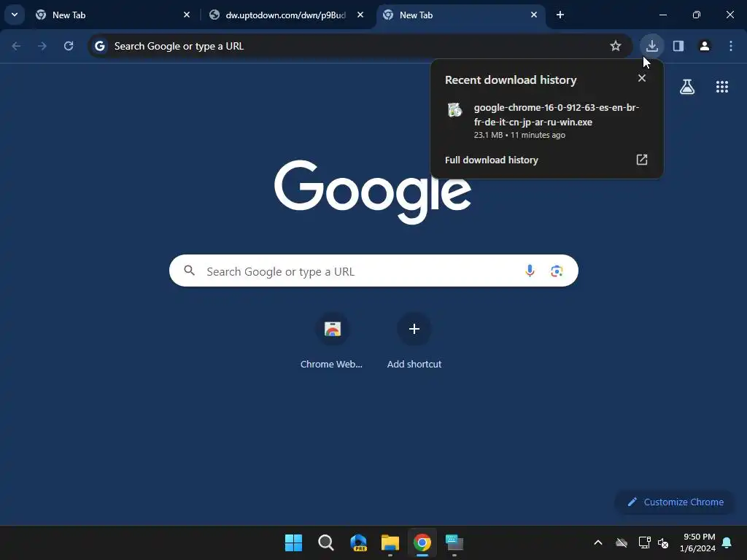Open the tab search dropdown arrow
Image resolution: width=747 pixels, height=560 pixels.
[x=15, y=15]
